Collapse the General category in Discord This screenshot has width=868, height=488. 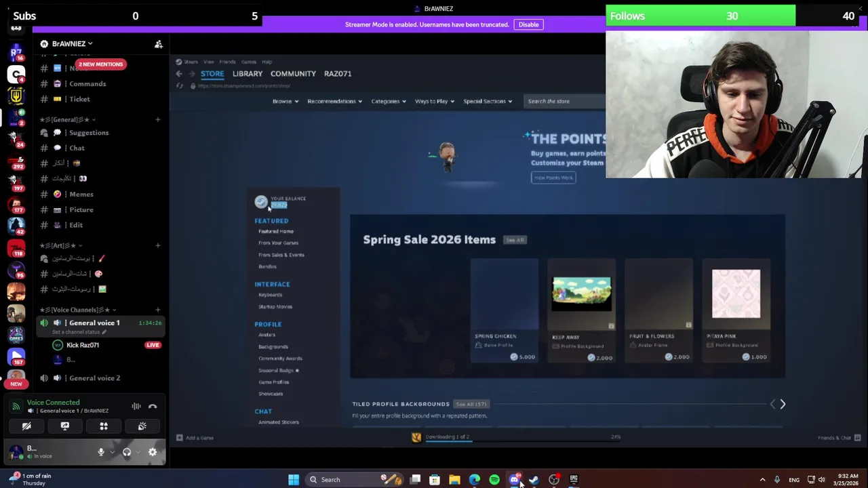pyautogui.click(x=68, y=120)
